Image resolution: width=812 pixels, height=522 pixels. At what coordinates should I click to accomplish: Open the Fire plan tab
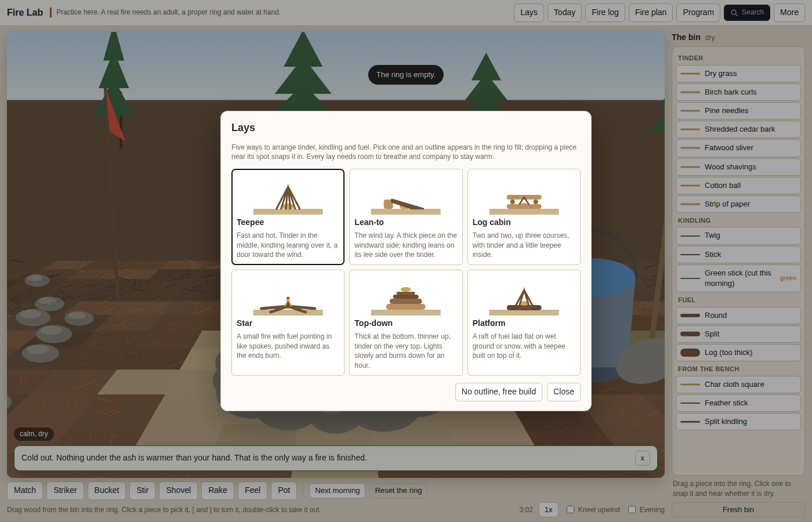pyautogui.click(x=651, y=13)
